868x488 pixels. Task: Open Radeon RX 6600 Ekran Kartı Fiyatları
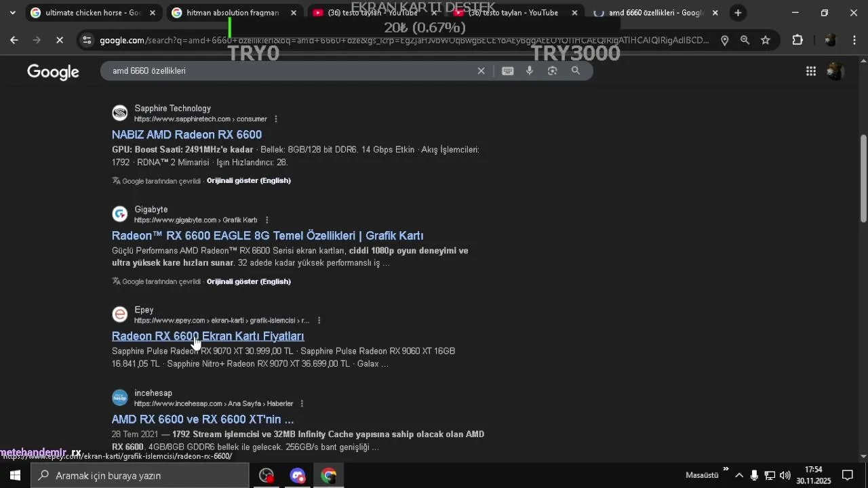point(208,336)
